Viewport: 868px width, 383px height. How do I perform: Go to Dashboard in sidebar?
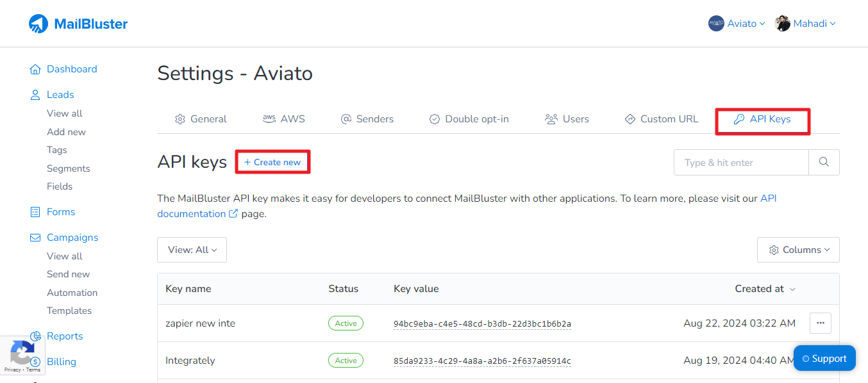click(72, 69)
